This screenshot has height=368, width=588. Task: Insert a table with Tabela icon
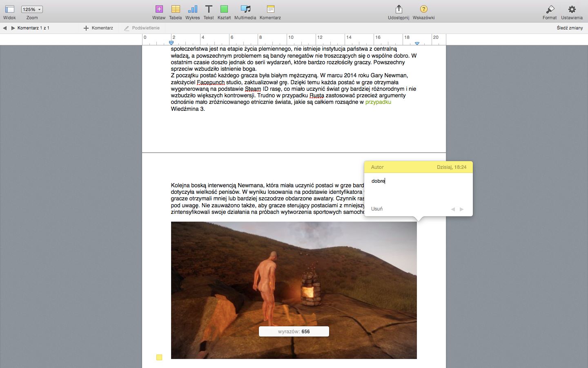point(176,9)
